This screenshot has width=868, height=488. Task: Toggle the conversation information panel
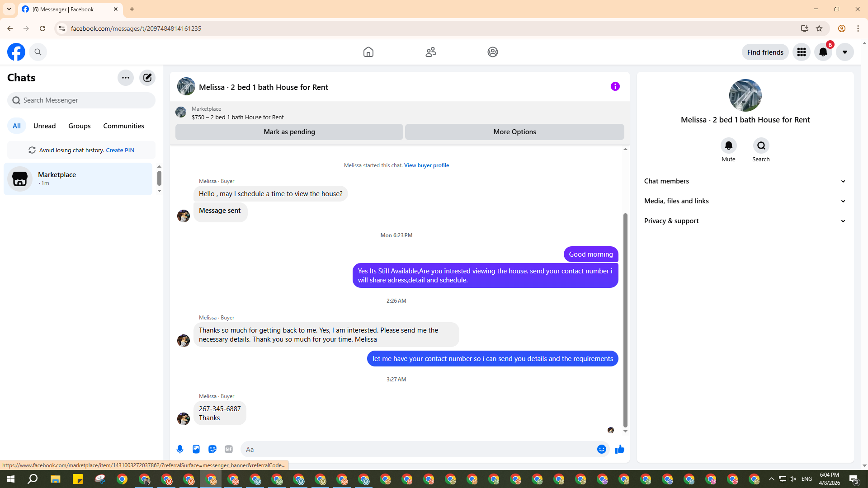coord(615,86)
